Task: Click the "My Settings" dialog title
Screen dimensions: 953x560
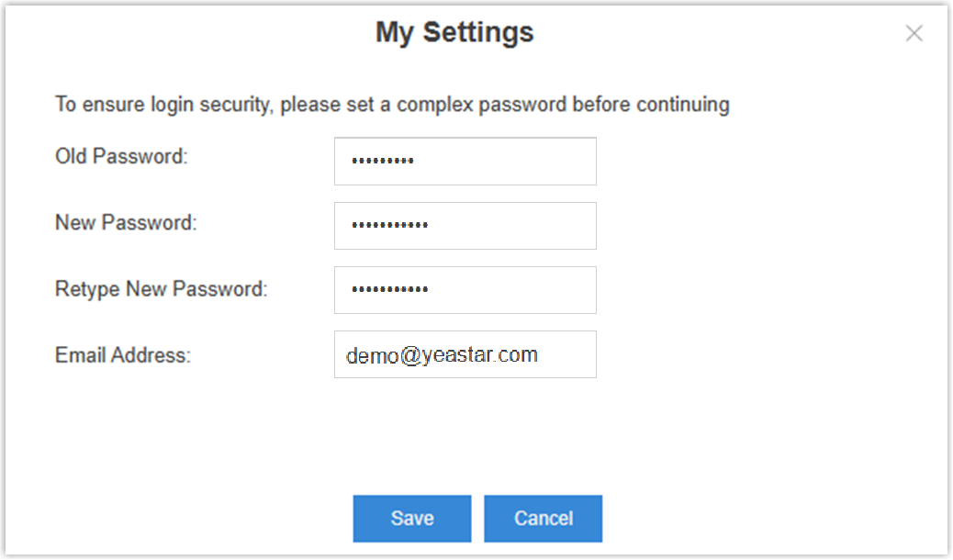Action: click(454, 33)
